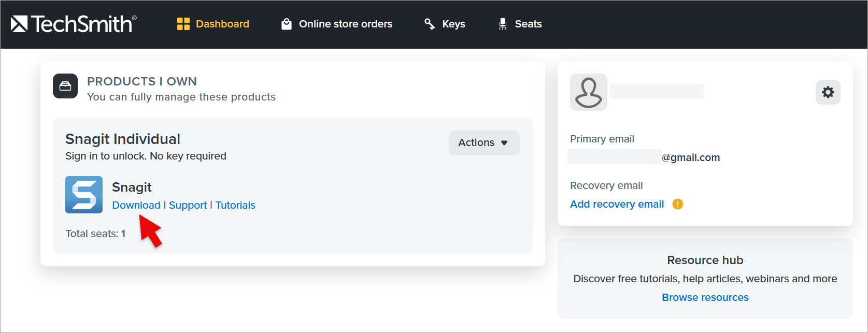
Task: Click Add recovery email link
Action: 617,204
